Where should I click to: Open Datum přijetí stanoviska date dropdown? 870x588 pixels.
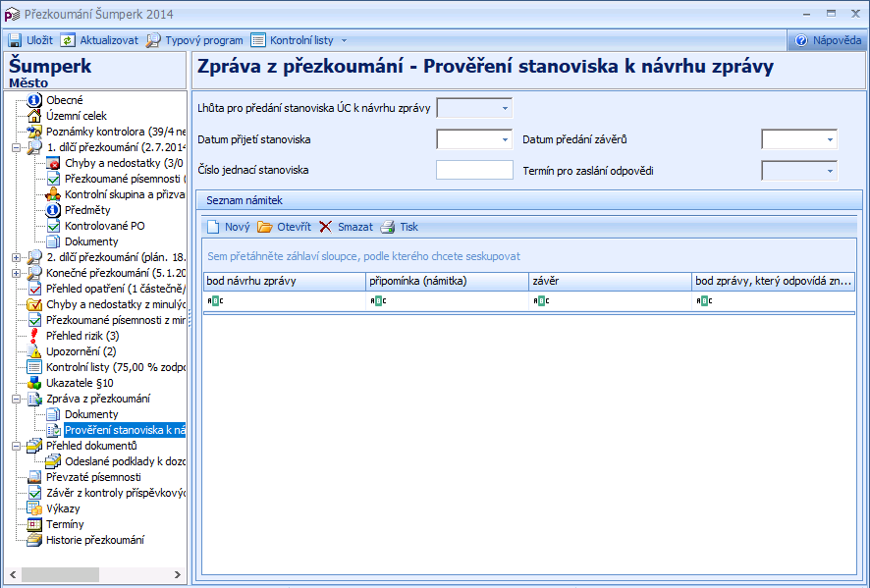coord(505,139)
